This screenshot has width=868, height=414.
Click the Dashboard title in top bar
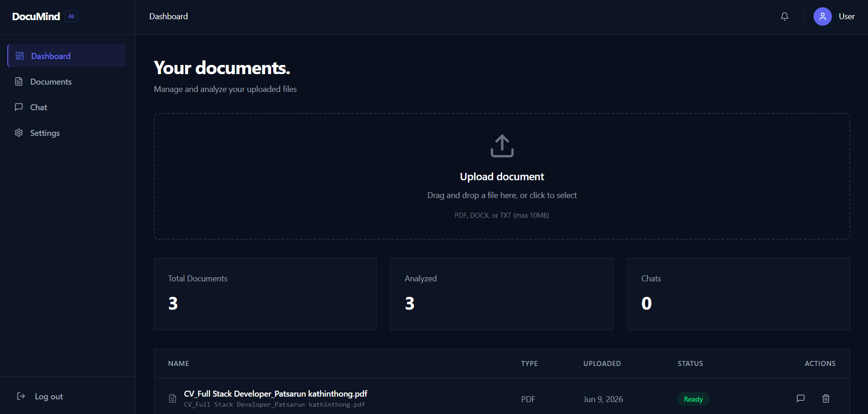point(168,16)
